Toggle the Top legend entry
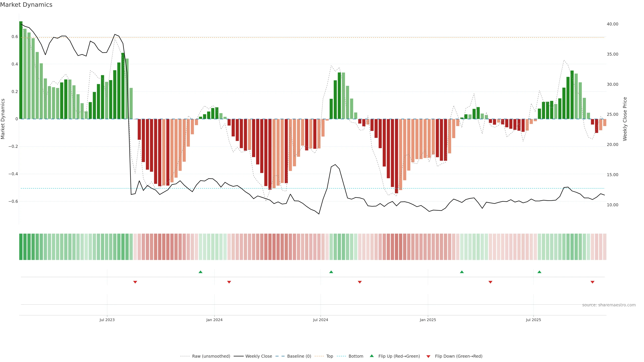 pos(330,356)
